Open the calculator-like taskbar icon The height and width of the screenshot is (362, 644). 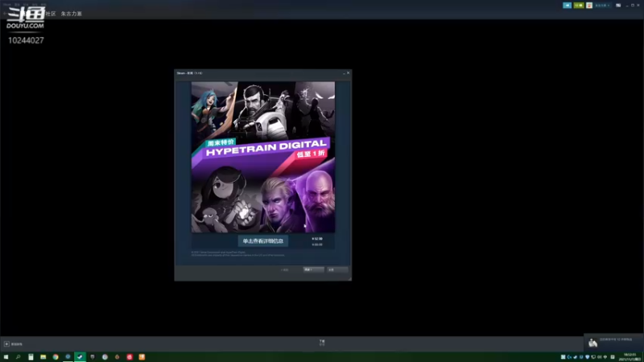[x=31, y=357]
